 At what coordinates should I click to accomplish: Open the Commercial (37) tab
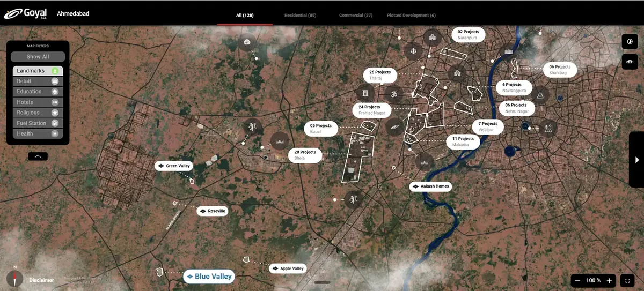tap(355, 15)
